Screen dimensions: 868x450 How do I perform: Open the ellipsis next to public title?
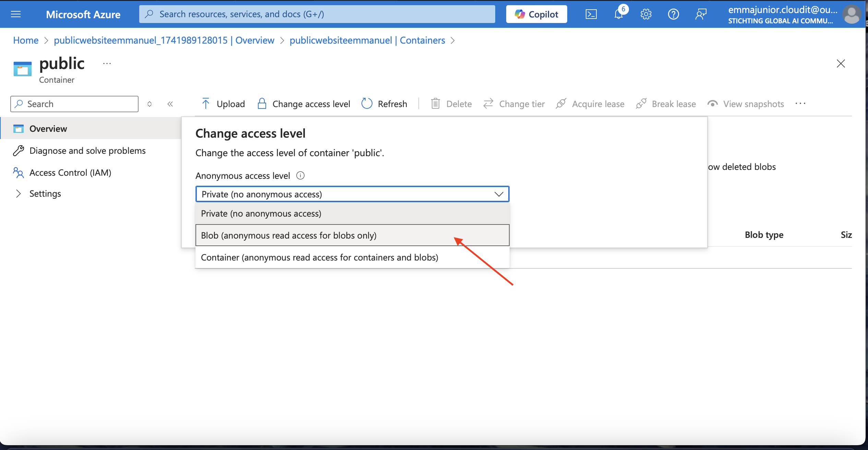tap(107, 64)
